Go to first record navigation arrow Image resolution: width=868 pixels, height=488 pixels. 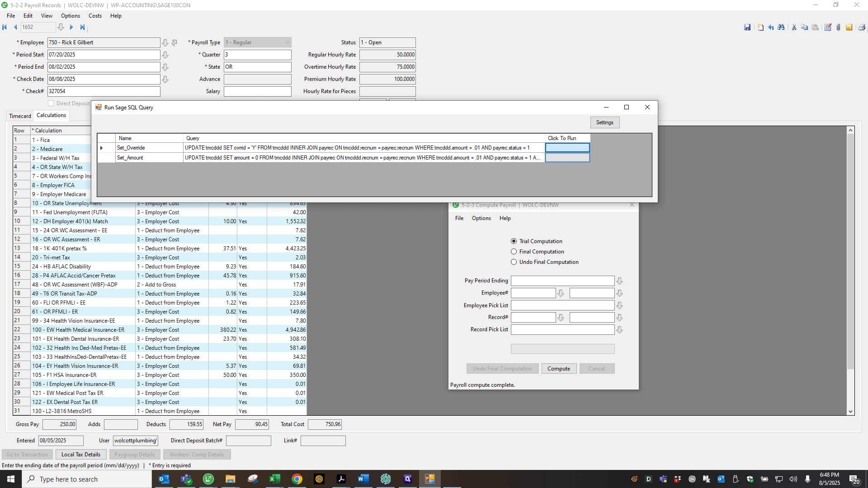(5, 27)
